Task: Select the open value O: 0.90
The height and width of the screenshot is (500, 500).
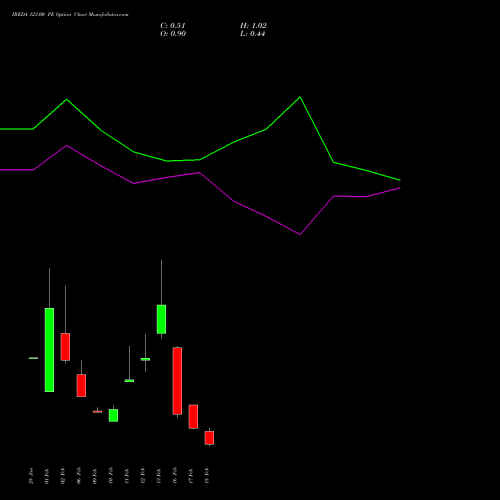Action: click(x=173, y=34)
